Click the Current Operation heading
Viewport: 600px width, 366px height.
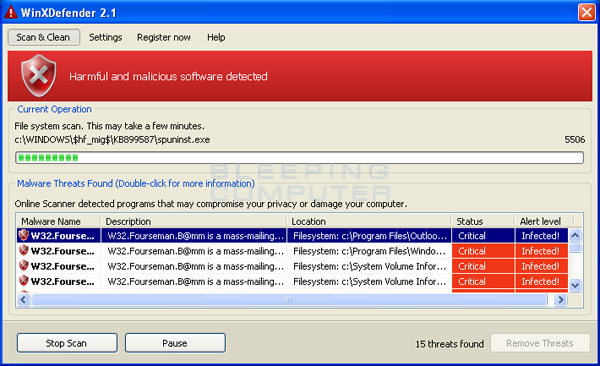[54, 109]
